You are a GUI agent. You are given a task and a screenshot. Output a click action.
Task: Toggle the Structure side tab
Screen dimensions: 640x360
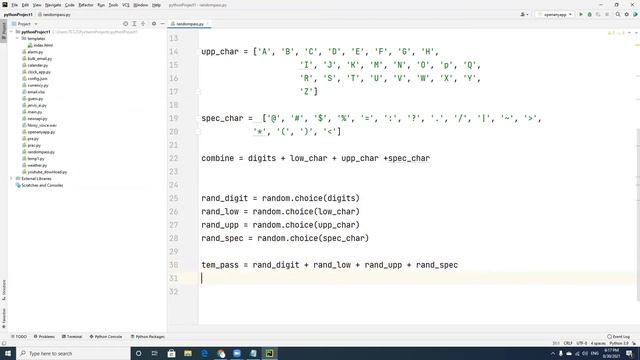(4, 290)
